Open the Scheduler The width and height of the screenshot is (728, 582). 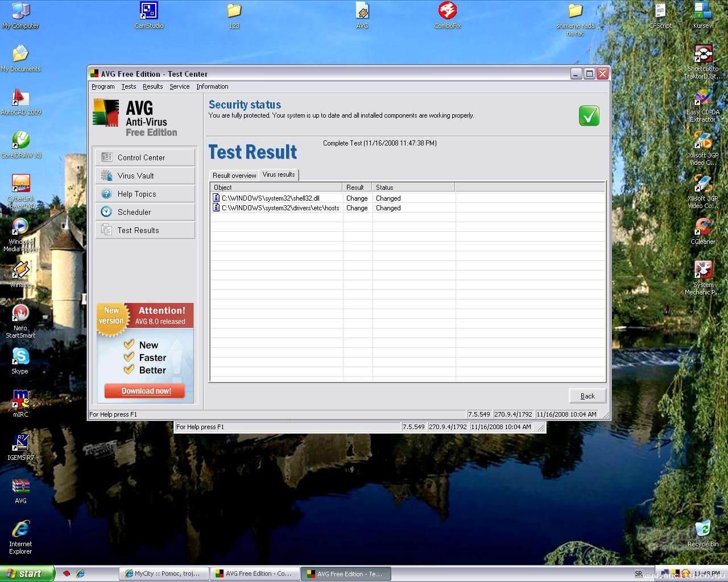(x=145, y=212)
